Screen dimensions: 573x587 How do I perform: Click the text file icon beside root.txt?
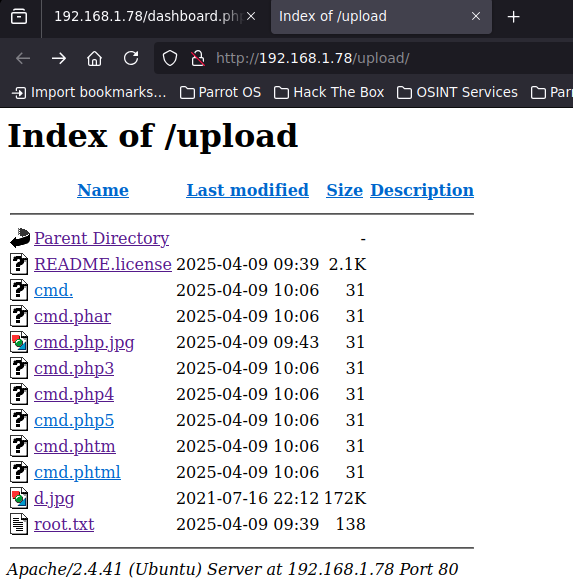[x=19, y=524]
